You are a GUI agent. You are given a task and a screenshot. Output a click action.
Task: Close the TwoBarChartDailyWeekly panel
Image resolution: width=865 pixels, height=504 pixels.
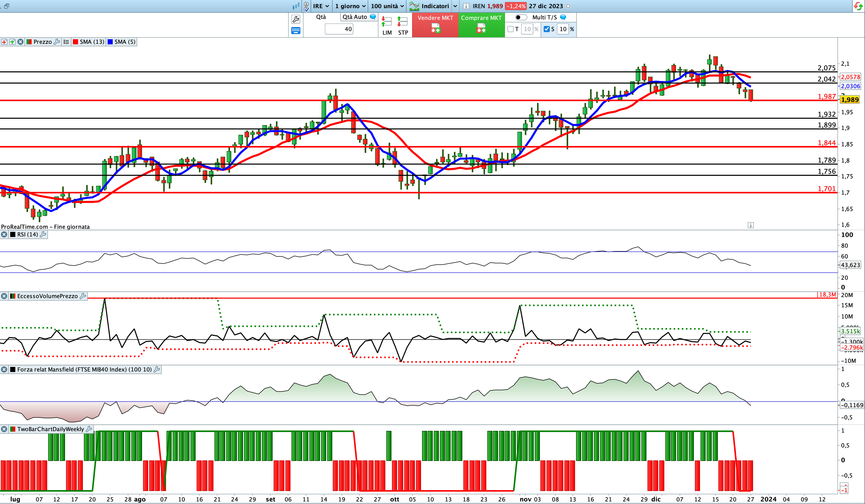coord(4,429)
